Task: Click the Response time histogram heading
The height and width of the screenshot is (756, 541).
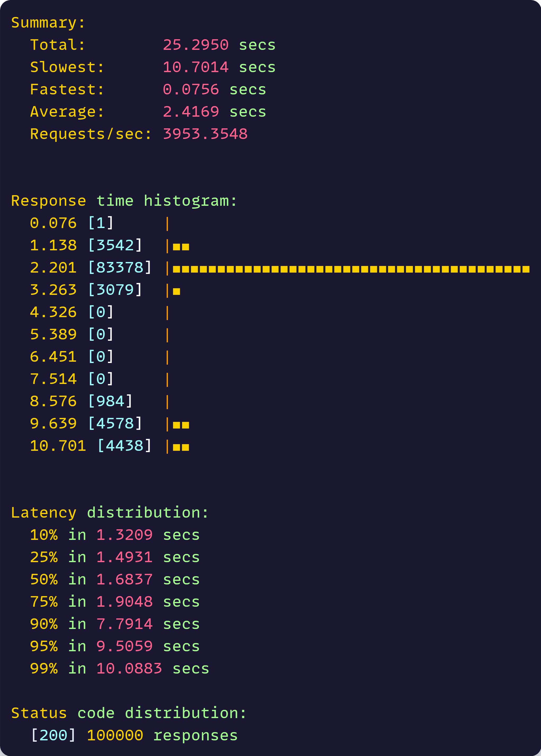Action: [124, 201]
